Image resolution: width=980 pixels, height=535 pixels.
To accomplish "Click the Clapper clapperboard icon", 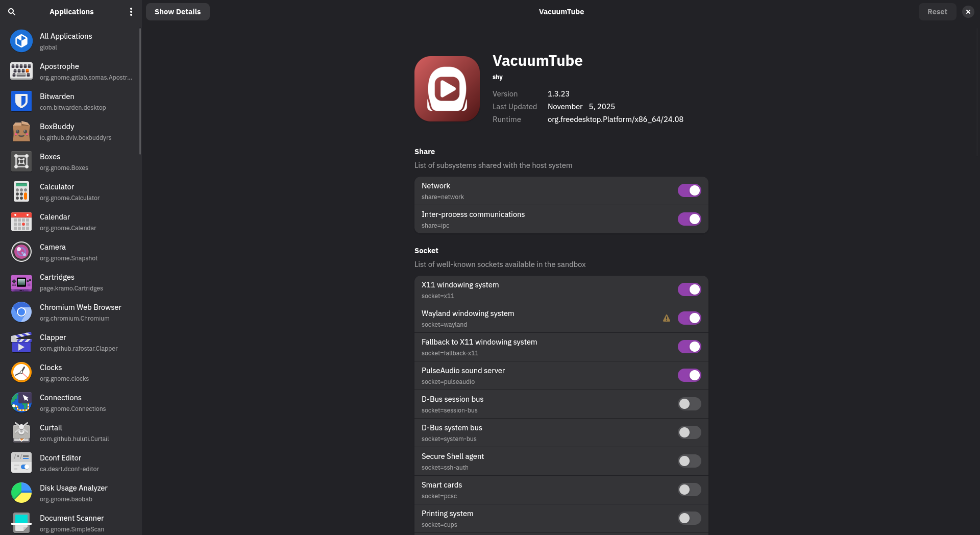I will coord(21,342).
